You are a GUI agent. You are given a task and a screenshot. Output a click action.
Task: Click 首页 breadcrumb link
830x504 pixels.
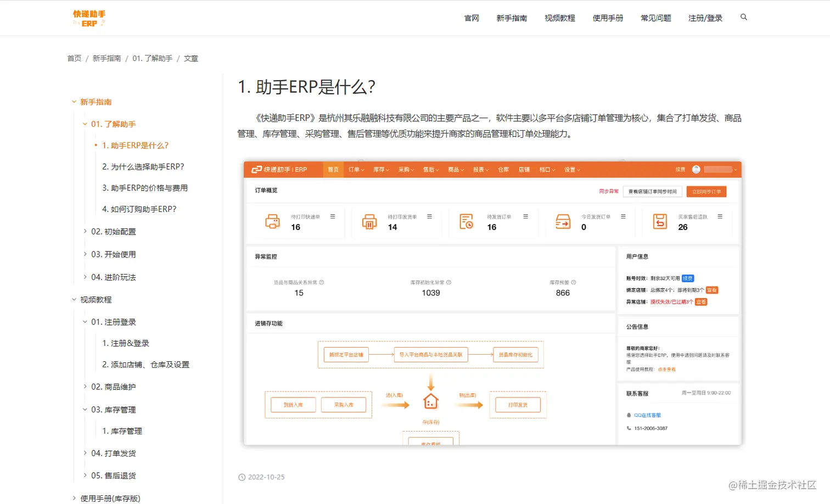74,58
